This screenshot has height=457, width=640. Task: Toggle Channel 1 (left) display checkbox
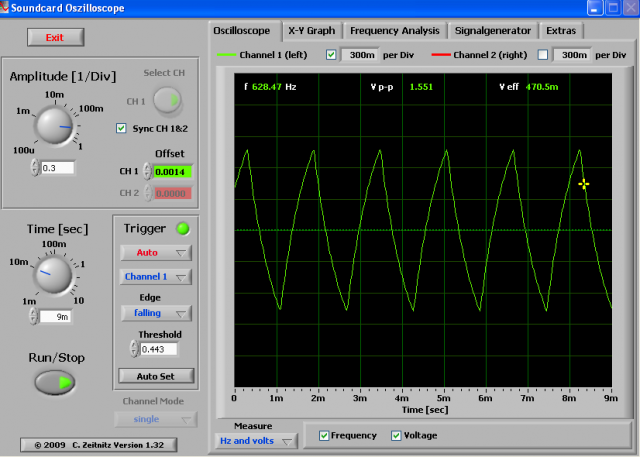331,55
